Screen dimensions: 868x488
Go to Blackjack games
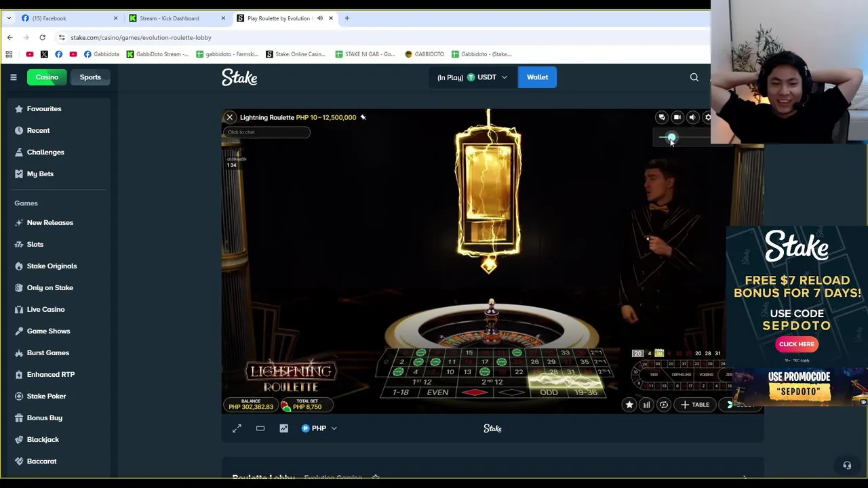(43, 439)
